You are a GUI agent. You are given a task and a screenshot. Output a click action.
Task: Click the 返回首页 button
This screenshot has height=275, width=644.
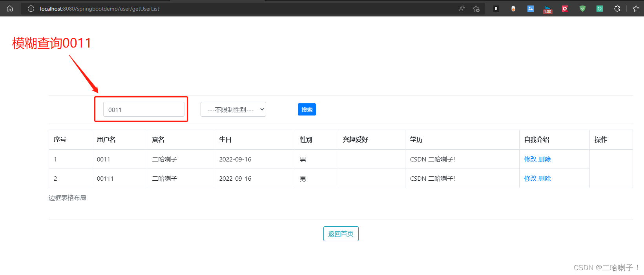341,234
